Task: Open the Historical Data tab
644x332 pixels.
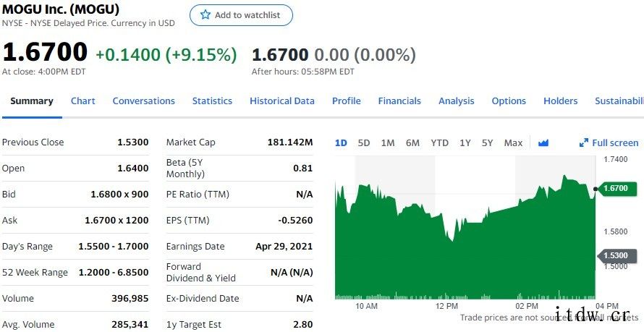Action: 282,101
